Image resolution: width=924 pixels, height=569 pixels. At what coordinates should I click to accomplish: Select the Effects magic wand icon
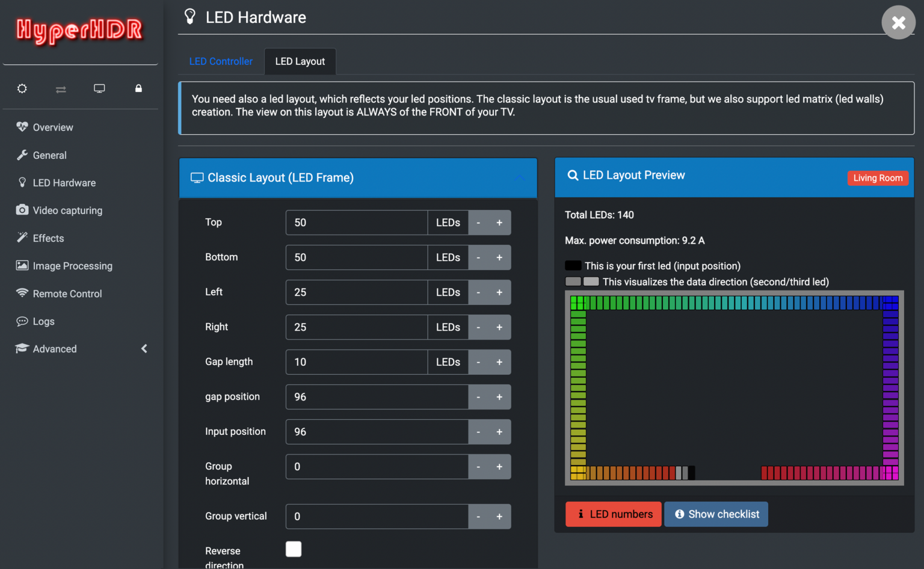click(22, 238)
